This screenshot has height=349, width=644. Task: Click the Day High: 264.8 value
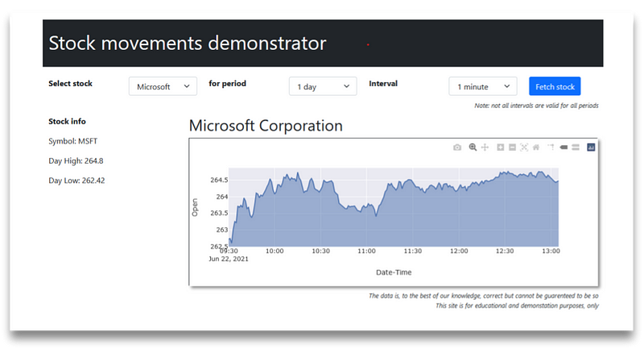point(76,160)
